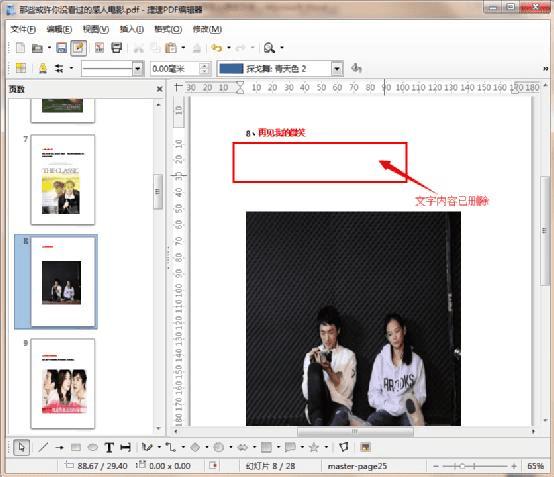Click the blue fill color swatch
Screen dimensions: 554x477
(231, 69)
